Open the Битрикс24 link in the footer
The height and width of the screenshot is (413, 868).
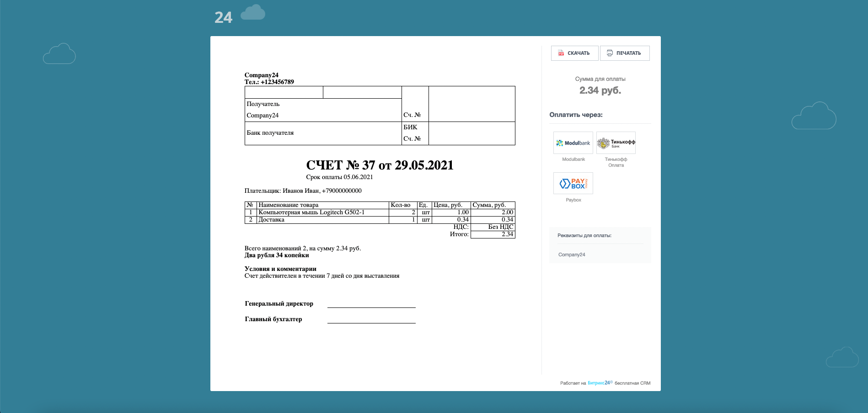click(x=600, y=383)
